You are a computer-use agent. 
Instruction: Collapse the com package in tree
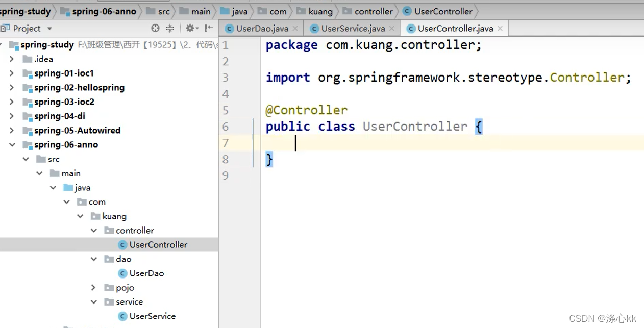pyautogui.click(x=66, y=202)
